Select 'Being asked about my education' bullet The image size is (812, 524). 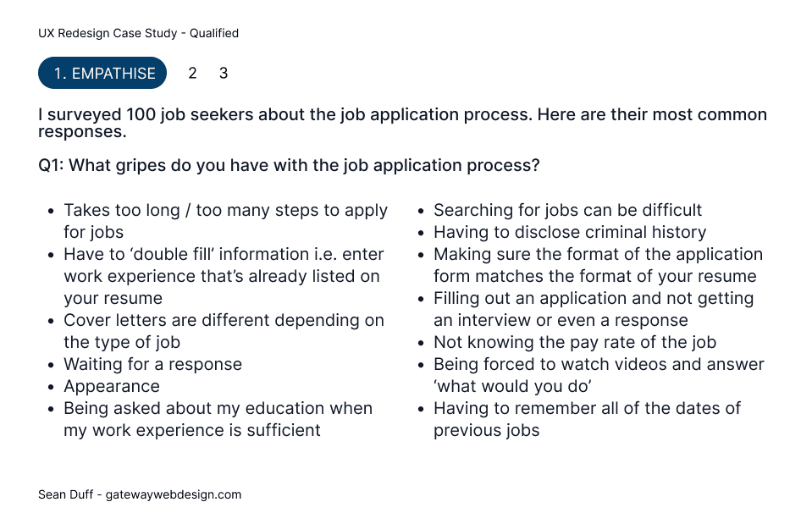point(218,419)
